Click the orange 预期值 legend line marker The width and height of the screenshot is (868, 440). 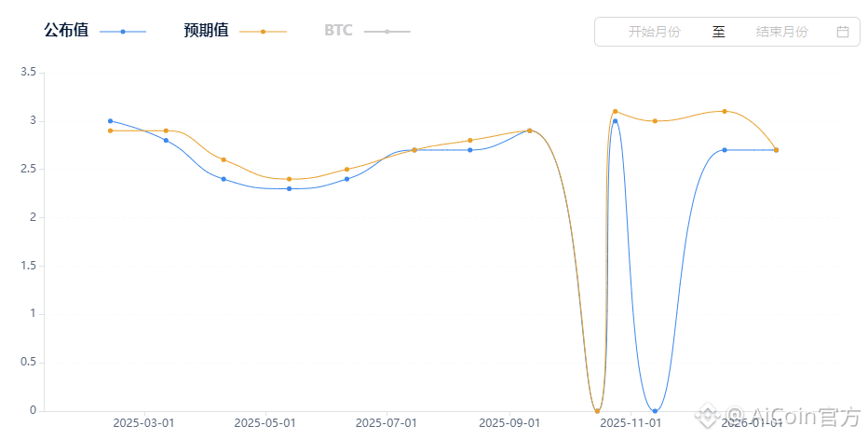pos(263,32)
